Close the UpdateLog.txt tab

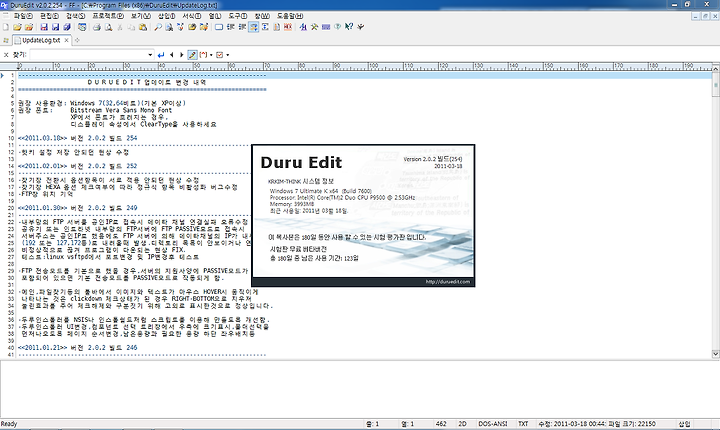pyautogui.click(x=67, y=40)
